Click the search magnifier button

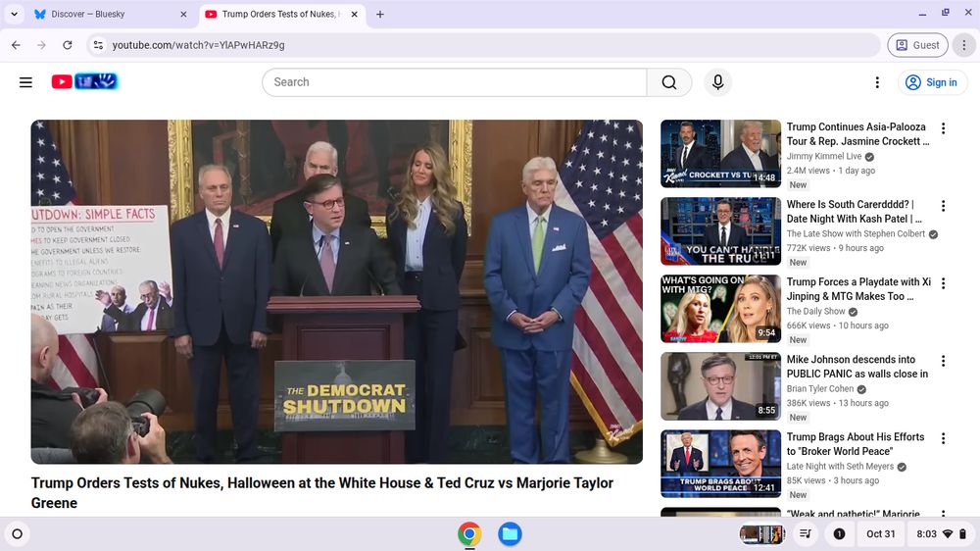[x=668, y=82]
